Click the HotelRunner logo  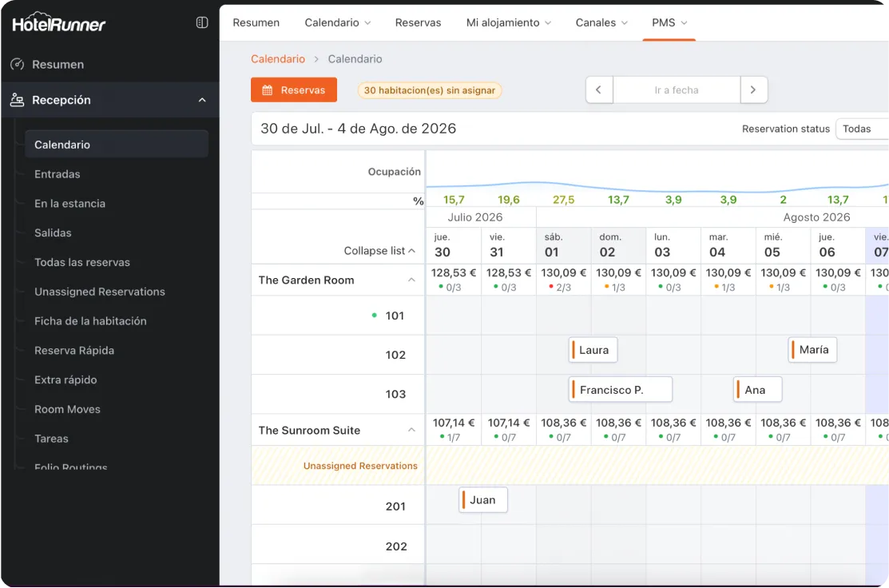pos(59,24)
